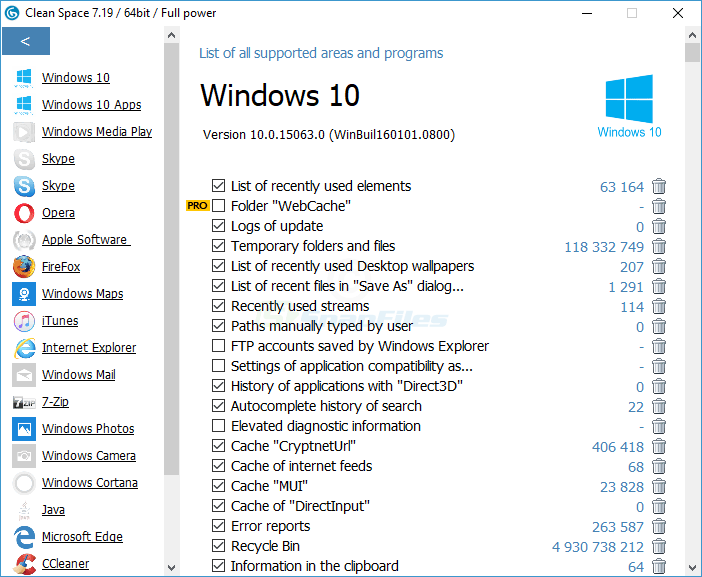The image size is (702, 577).
Task: Click the Windows Photos icon
Action: click(24, 429)
